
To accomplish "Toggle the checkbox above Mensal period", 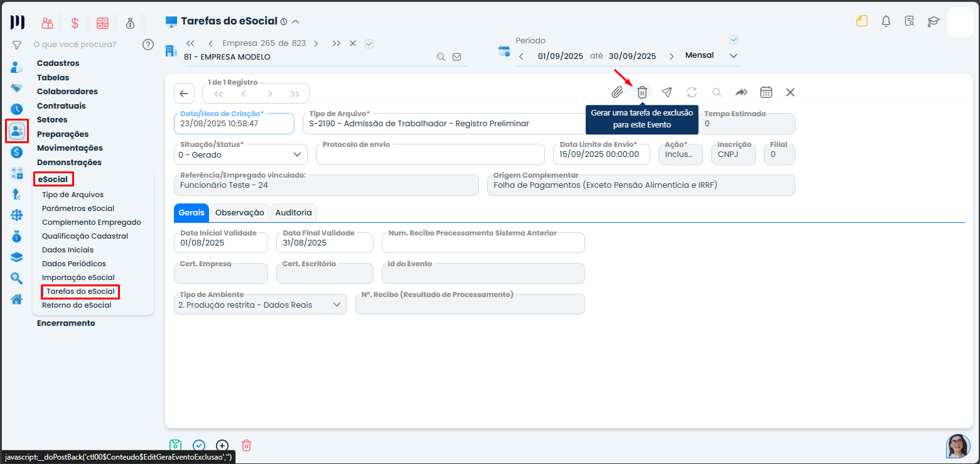I will tap(734, 40).
